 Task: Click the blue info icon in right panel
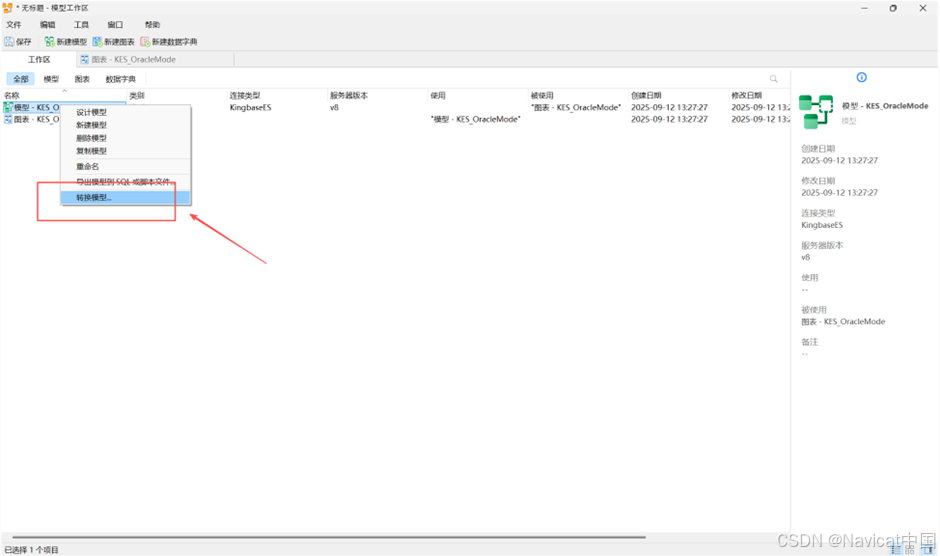point(861,77)
